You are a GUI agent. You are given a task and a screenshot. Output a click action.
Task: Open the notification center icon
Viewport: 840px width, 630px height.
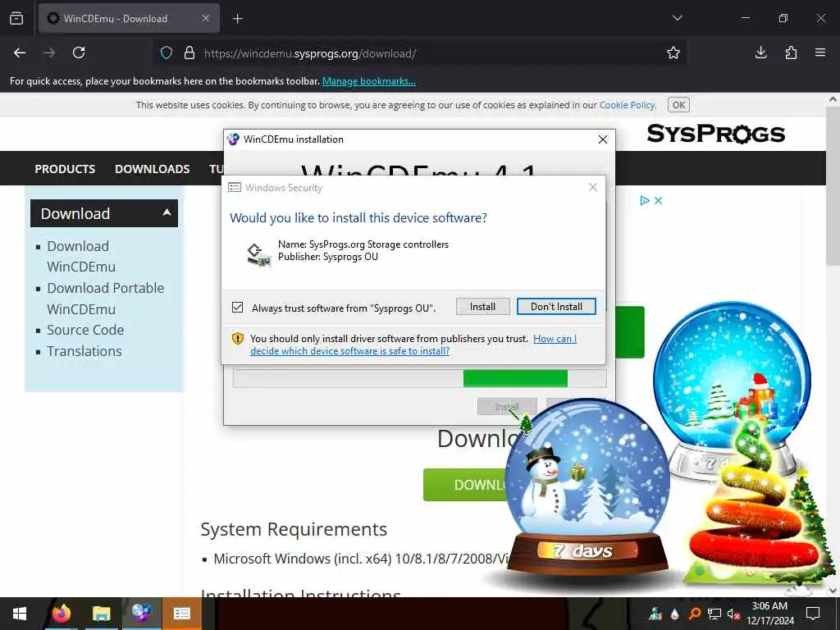pos(813,614)
